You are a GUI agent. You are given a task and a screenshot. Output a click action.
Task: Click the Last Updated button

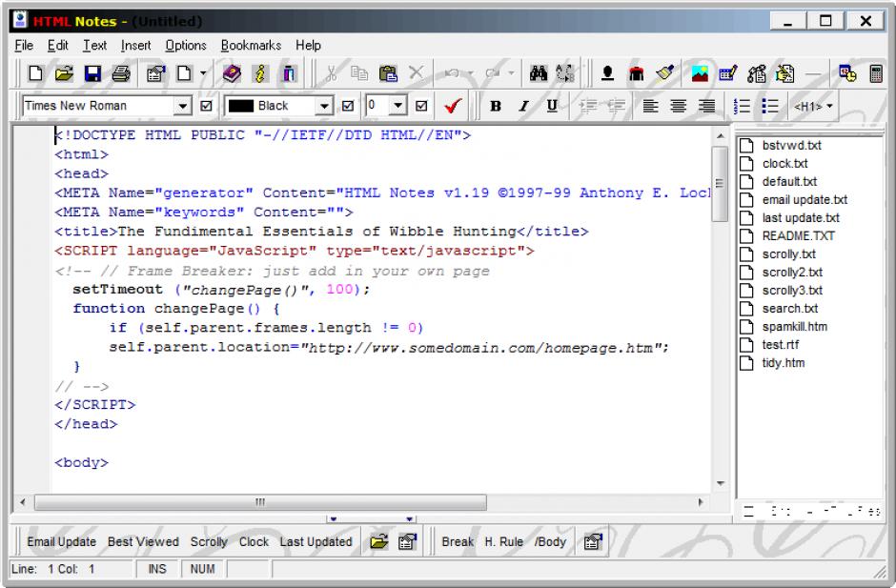pyautogui.click(x=316, y=541)
